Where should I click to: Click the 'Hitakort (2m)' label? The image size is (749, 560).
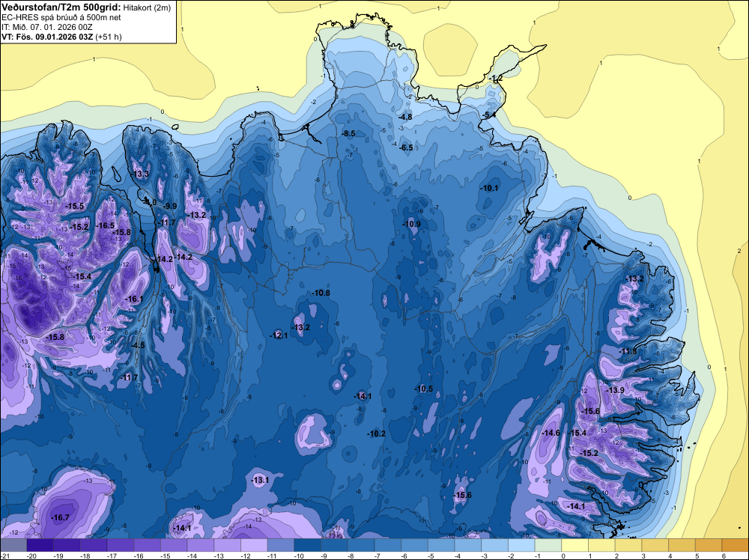[x=147, y=7]
